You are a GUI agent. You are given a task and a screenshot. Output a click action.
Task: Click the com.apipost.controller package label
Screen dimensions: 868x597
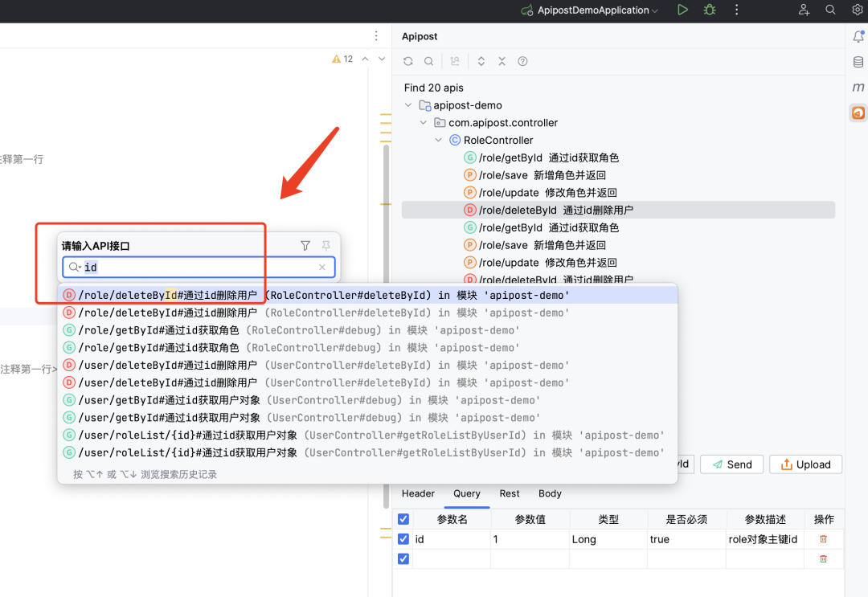click(502, 123)
